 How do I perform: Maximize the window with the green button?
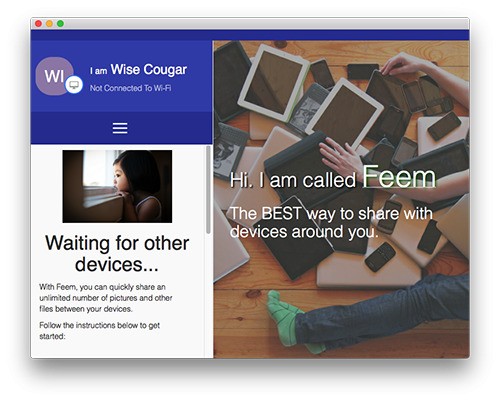[x=60, y=23]
